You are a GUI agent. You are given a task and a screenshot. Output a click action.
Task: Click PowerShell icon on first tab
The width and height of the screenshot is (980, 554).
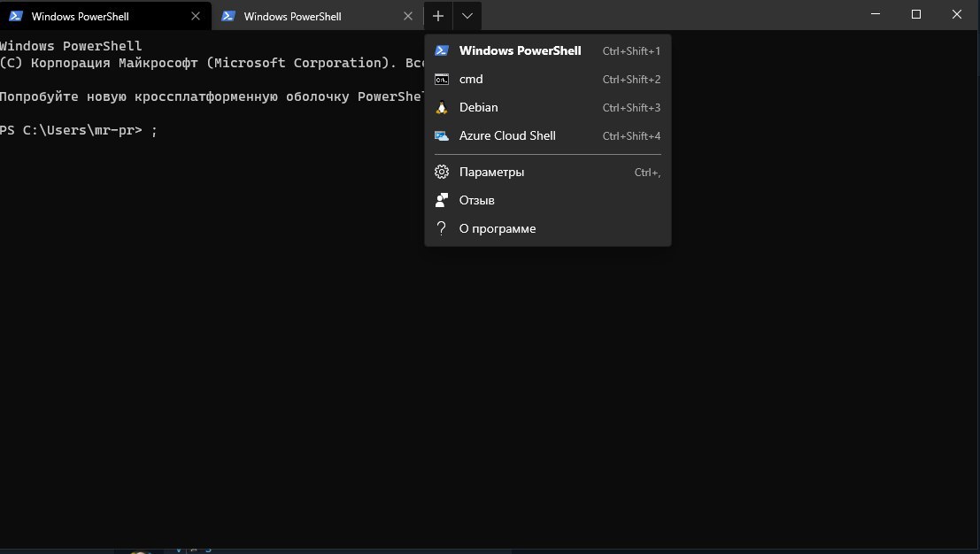click(x=16, y=16)
